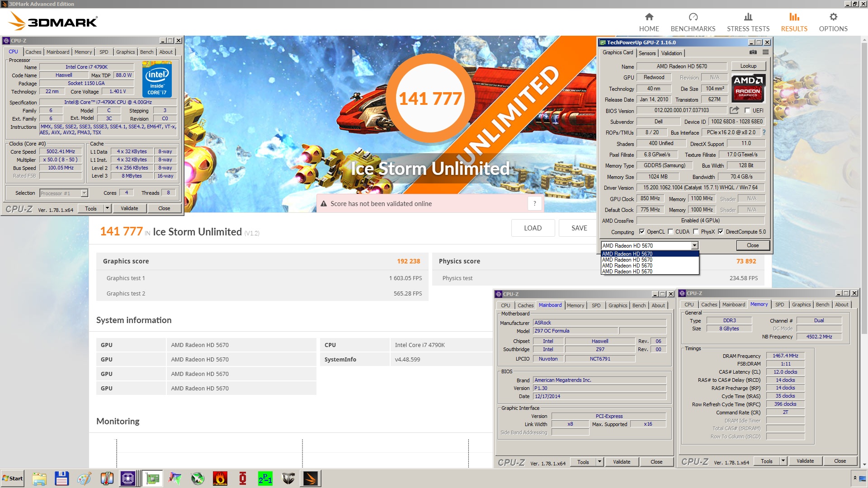Open the GPU-Z hamburger menu
The width and height of the screenshot is (868, 488).
pyautogui.click(x=765, y=52)
